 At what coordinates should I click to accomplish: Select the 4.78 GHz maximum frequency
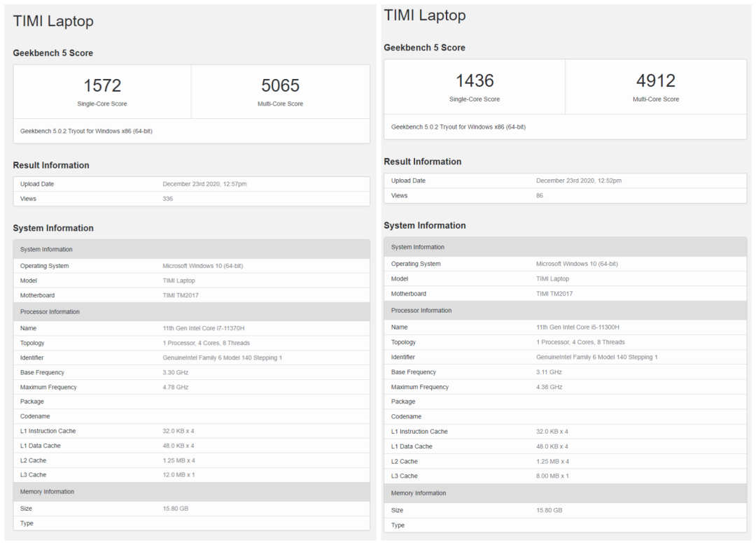pyautogui.click(x=175, y=387)
